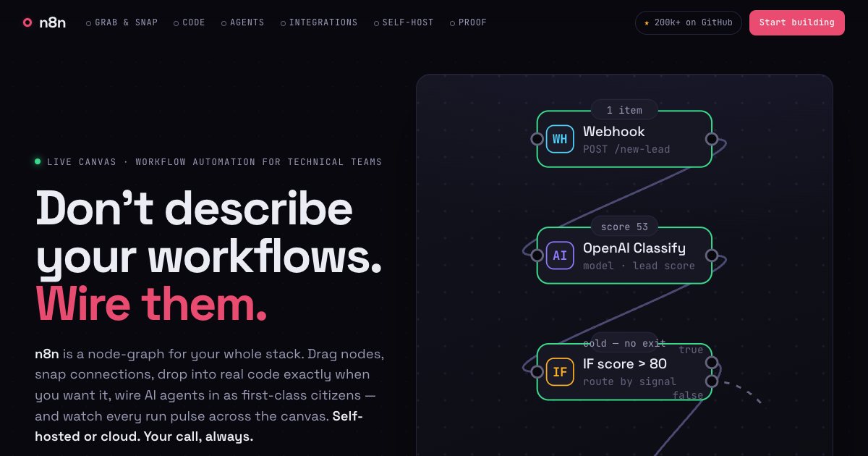Click the POST /new-lead subtitle
Image resolution: width=868 pixels, height=456 pixels.
tap(626, 149)
